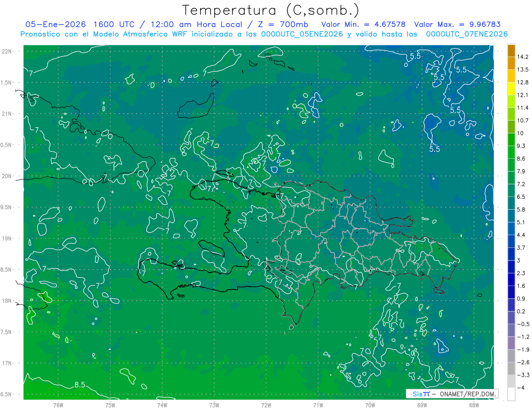Select 'Valor Max. = 9.96783' text
This screenshot has width=532, height=411.
point(457,24)
